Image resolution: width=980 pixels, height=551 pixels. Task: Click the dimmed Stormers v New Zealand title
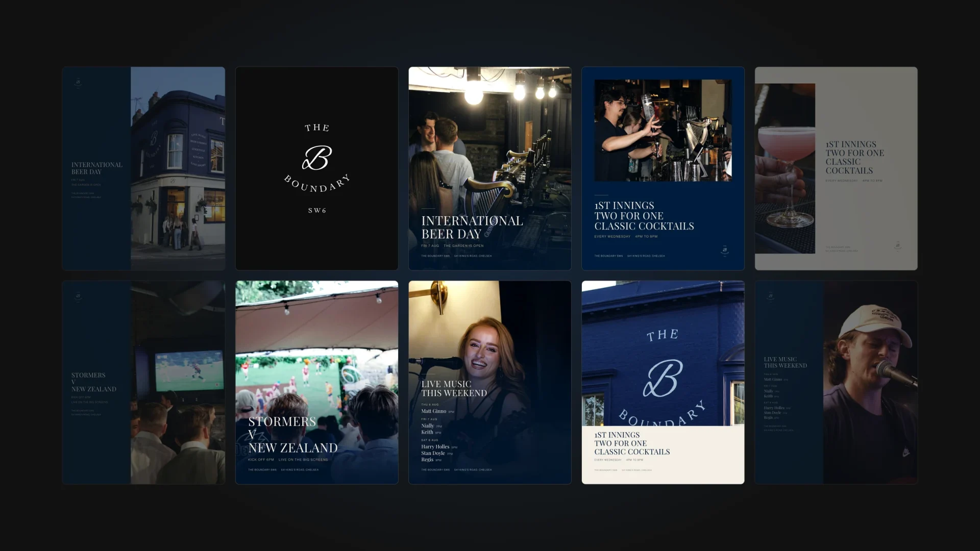[x=94, y=382]
